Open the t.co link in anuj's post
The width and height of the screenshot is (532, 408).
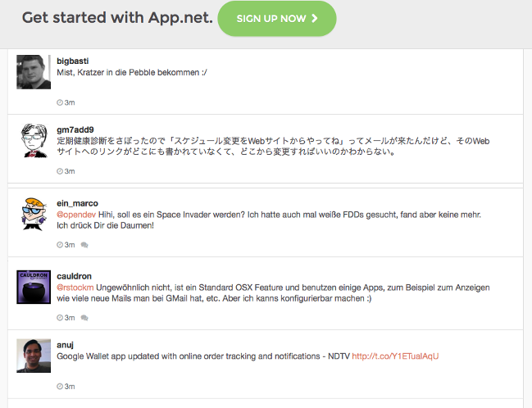click(x=395, y=356)
